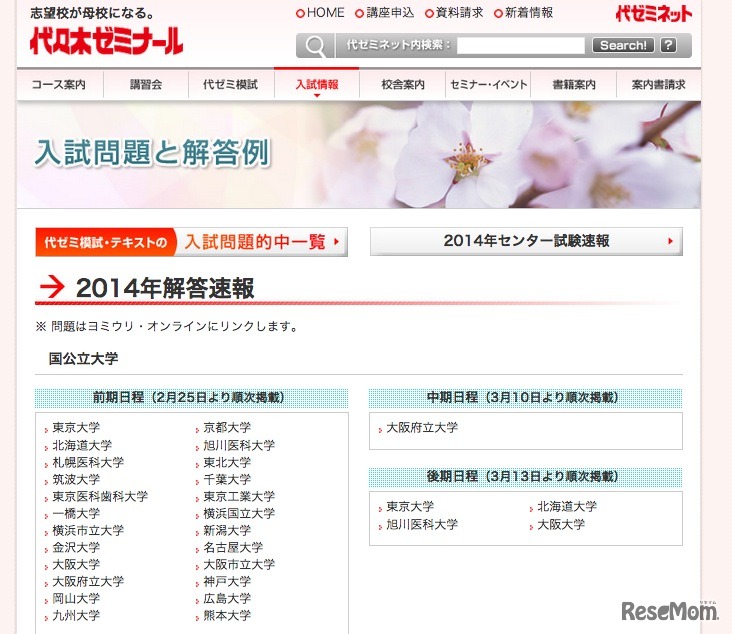Select the 書籍案内 menu tab
The width and height of the screenshot is (732, 634).
(x=574, y=85)
